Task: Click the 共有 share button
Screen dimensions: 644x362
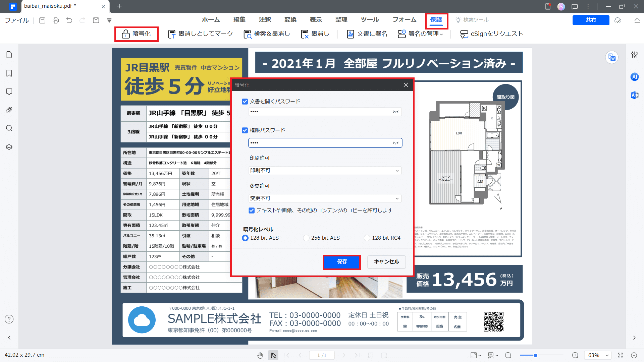Action: (x=591, y=20)
